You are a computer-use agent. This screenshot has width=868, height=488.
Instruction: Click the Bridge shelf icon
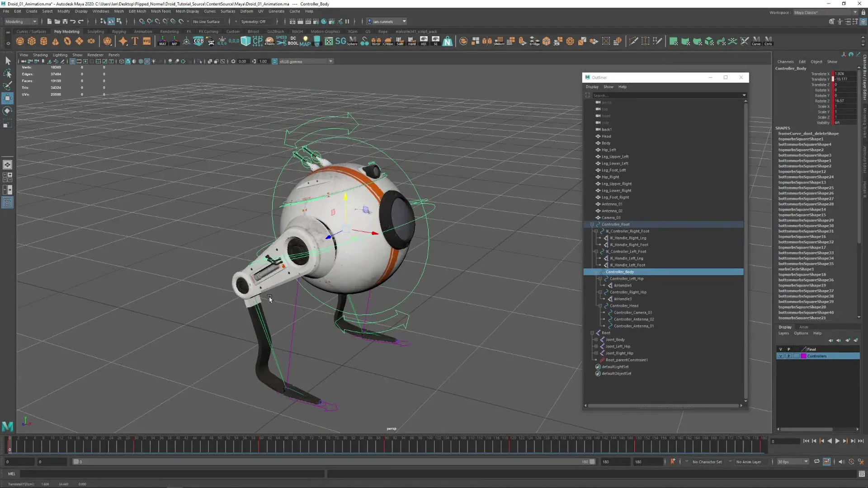[x=534, y=41]
